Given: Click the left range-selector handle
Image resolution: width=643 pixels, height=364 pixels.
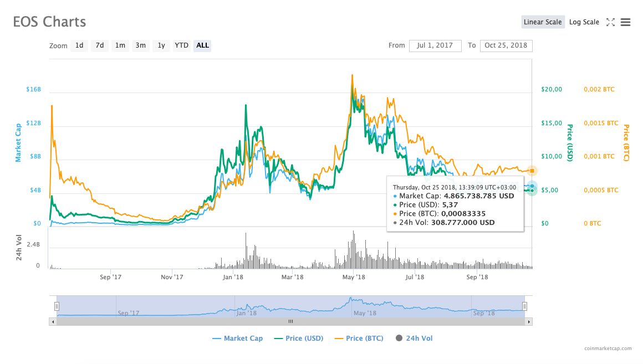Looking at the screenshot, I should [57, 305].
